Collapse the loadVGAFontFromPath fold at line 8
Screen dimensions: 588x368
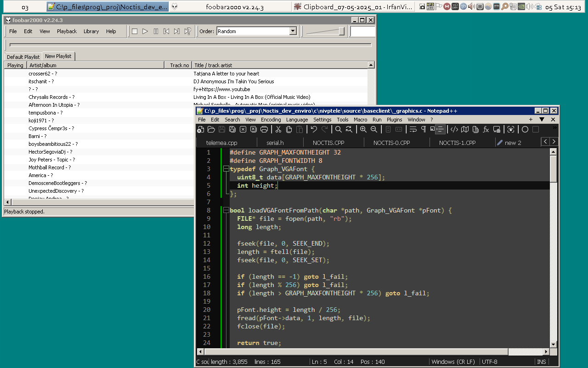pyautogui.click(x=226, y=210)
